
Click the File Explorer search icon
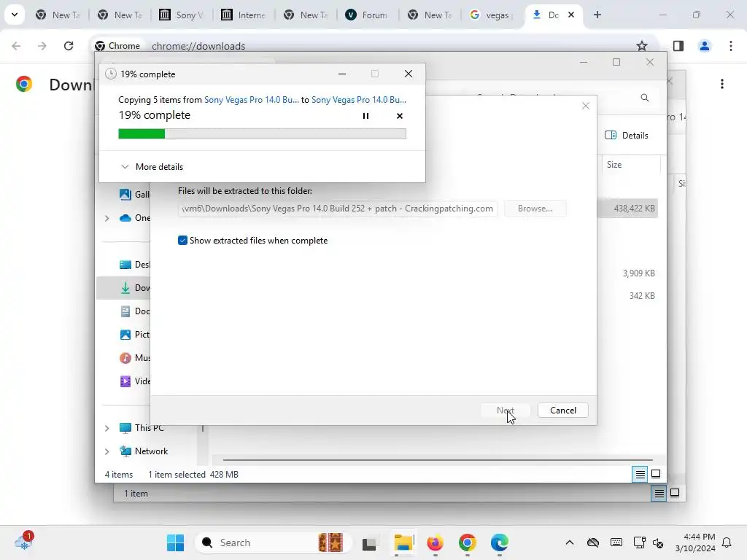[645, 98]
